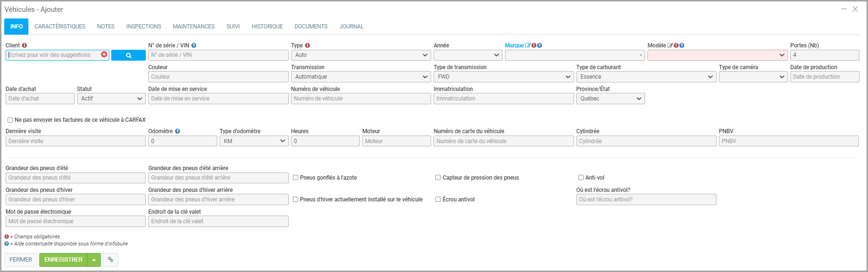Click the help icon next to Odomètre
This screenshot has height=272, width=868.
coord(177,131)
